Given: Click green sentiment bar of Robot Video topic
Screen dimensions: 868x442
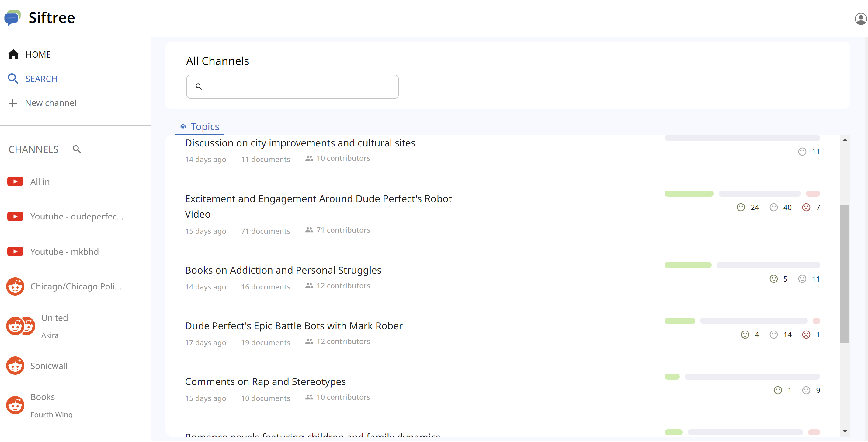Looking at the screenshot, I should (689, 194).
